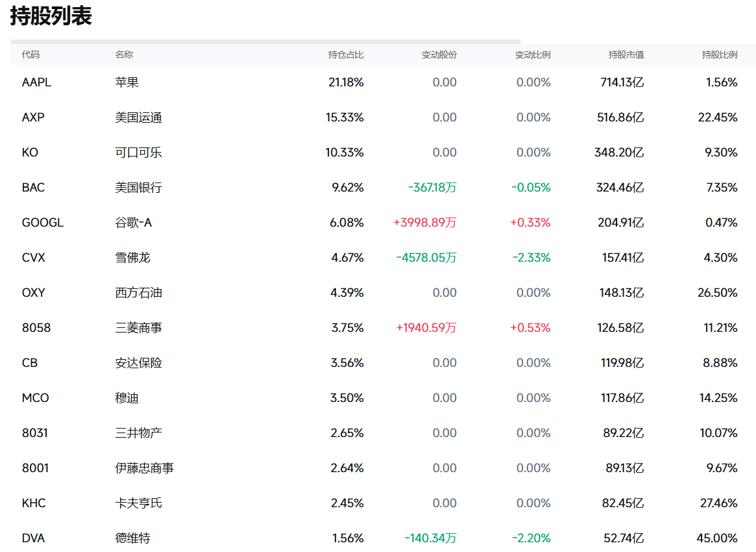Screen dimensions: 756x552
Task: Open the AAPL stock code
Action: pos(36,82)
